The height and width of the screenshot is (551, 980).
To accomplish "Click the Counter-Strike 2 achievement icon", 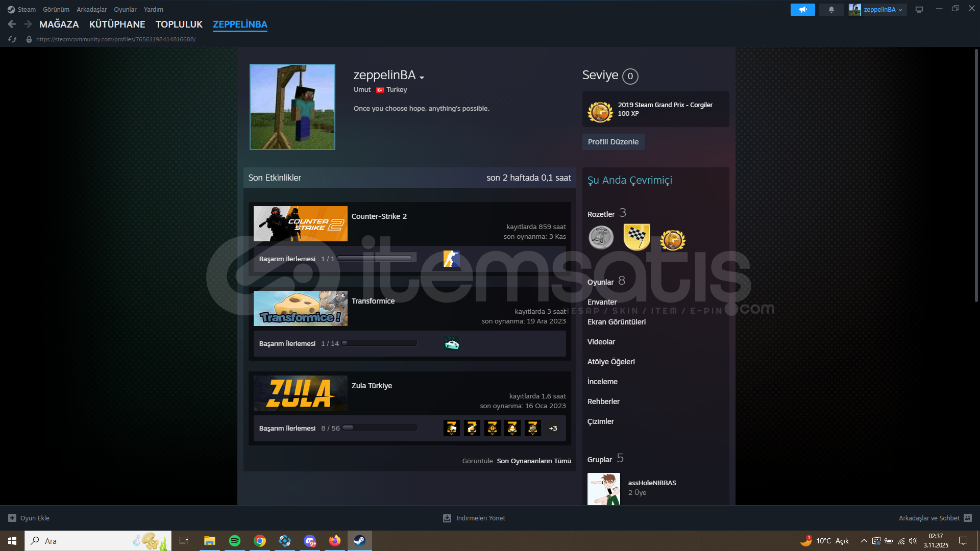I will coord(451,259).
